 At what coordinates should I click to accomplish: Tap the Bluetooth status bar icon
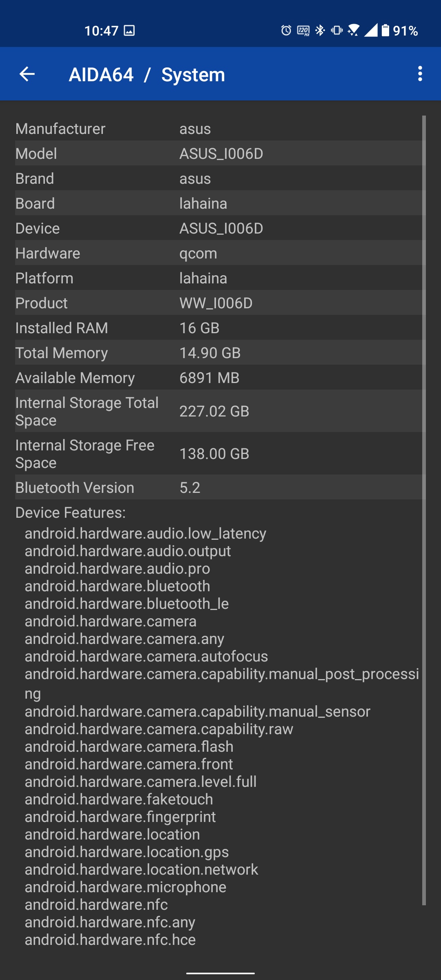coord(320,30)
